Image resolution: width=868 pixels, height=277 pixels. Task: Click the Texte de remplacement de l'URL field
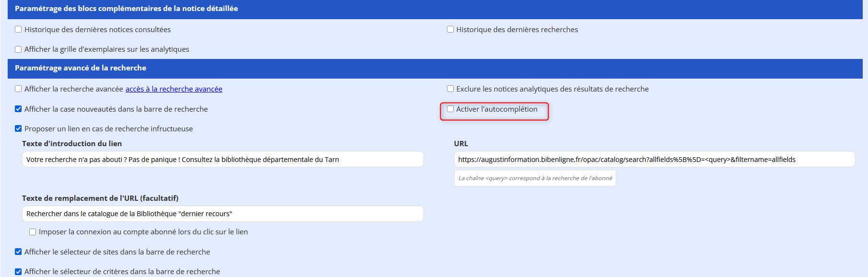click(x=223, y=214)
